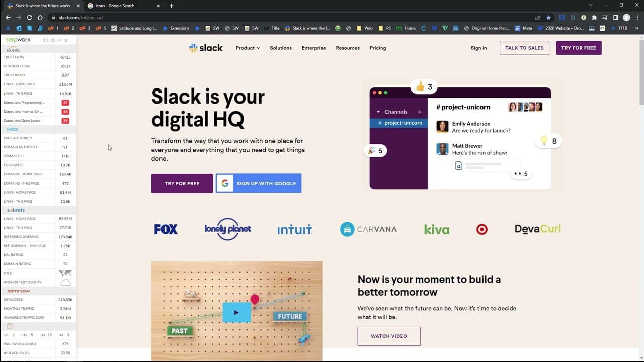Go back with the browser back arrow
The image size is (644, 362).
(8, 17)
